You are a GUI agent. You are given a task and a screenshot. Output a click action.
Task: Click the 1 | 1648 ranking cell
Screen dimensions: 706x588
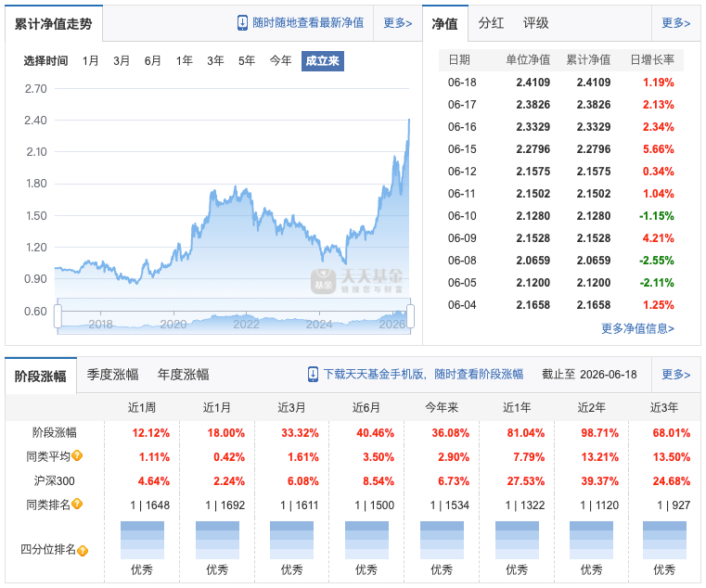pos(150,505)
